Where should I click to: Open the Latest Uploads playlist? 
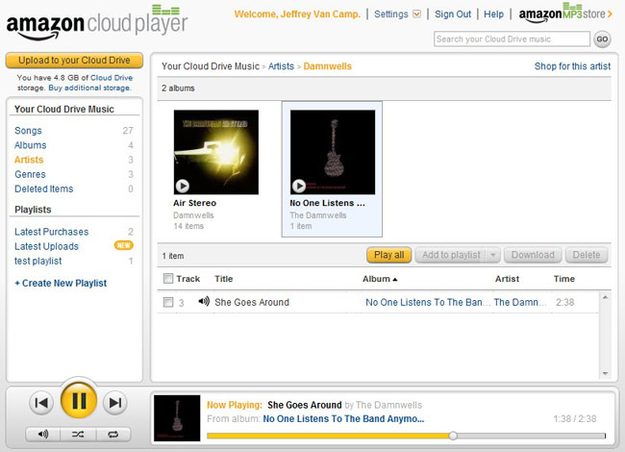click(x=46, y=247)
